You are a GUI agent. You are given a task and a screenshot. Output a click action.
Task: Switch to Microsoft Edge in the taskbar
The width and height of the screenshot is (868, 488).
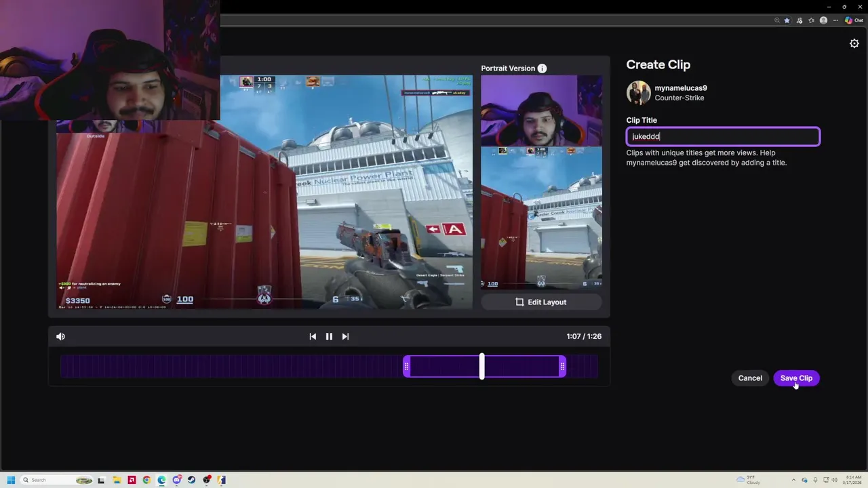point(161,480)
